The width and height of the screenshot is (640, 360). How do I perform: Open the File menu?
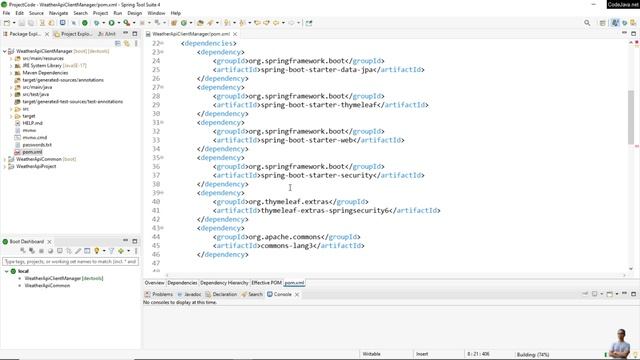(7, 13)
